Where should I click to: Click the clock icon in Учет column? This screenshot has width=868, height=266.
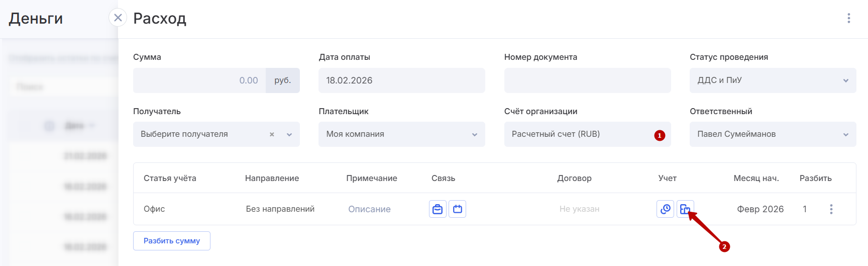[x=665, y=209]
